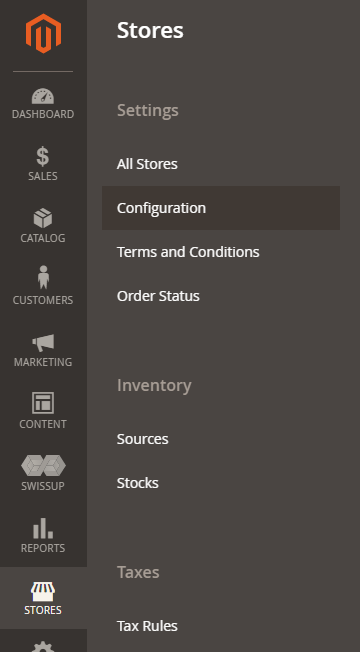
Task: Open the Order Status page
Action: coord(158,296)
